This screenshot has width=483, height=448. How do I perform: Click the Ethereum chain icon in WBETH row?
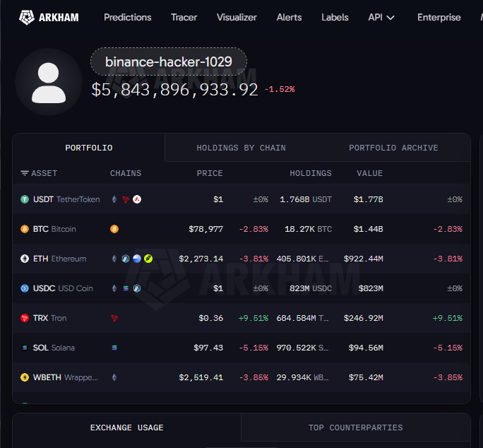114,377
